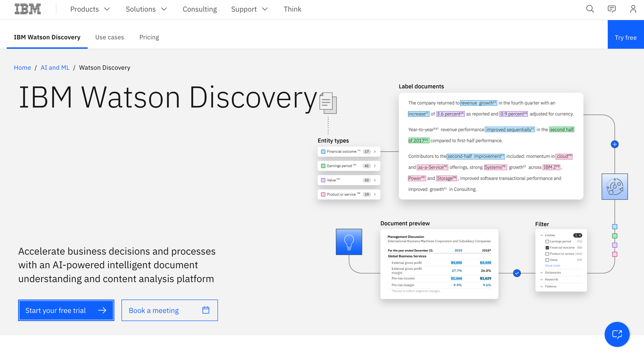
Task: Click the blue square connector swatch
Action: [615, 227]
